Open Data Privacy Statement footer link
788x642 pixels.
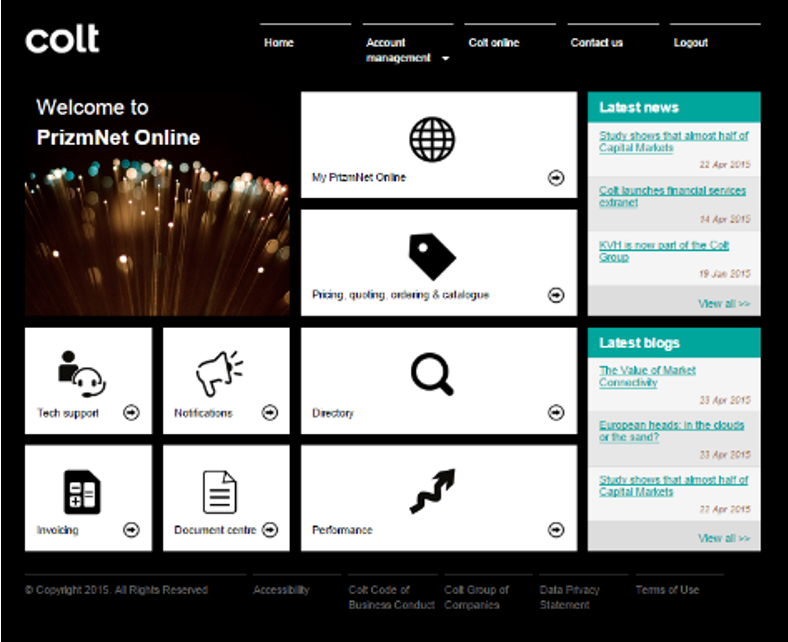[569, 597]
